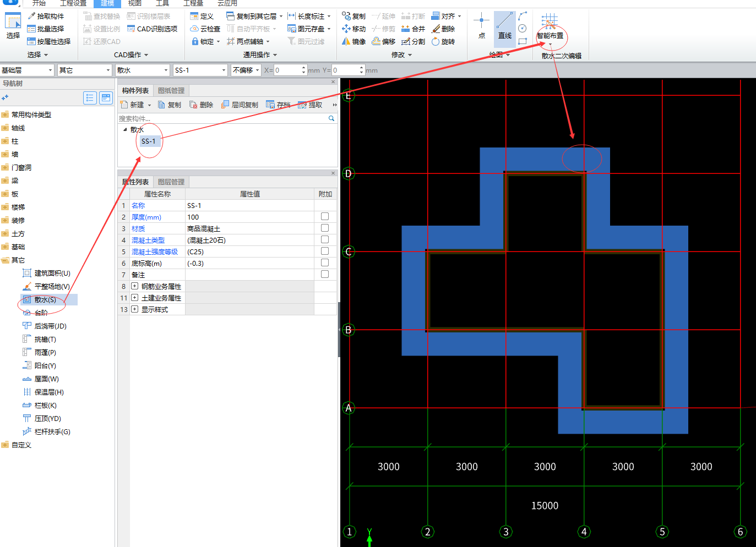The height and width of the screenshot is (547, 756).
Task: Tick the 附加 checkbox for 混凝土类型
Action: pyautogui.click(x=325, y=239)
